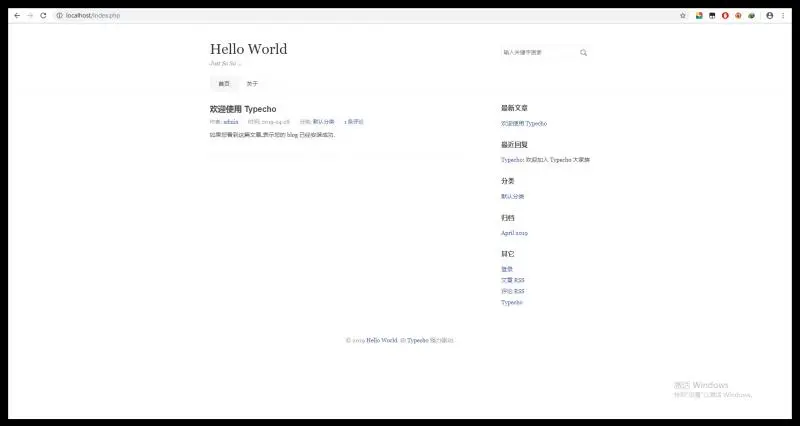Open the April 2019 archive link
The height and width of the screenshot is (426, 800).
coord(514,233)
